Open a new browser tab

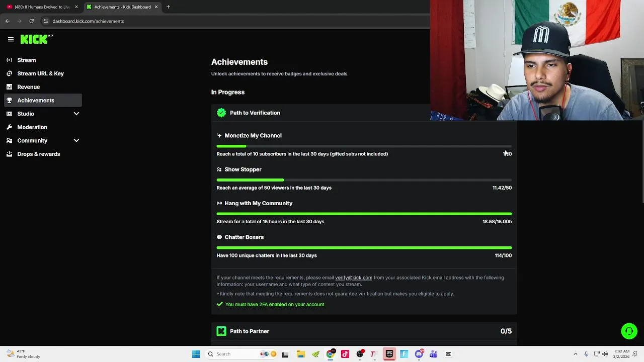(168, 7)
